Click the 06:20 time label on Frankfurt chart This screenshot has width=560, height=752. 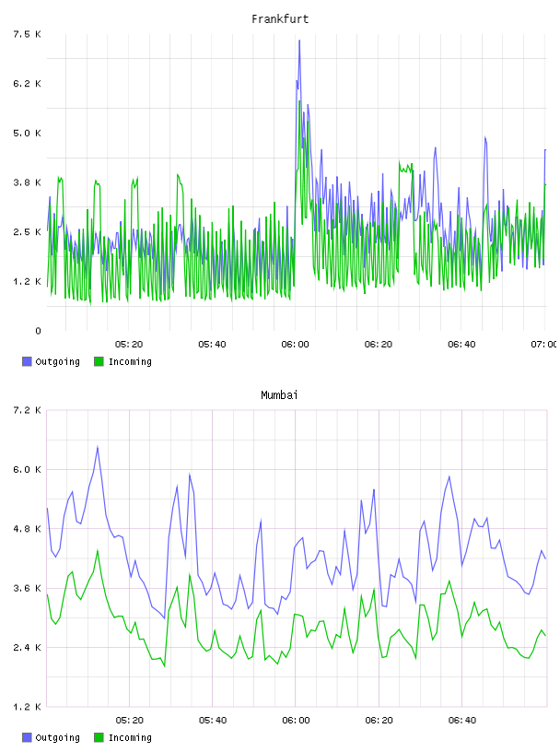(379, 344)
